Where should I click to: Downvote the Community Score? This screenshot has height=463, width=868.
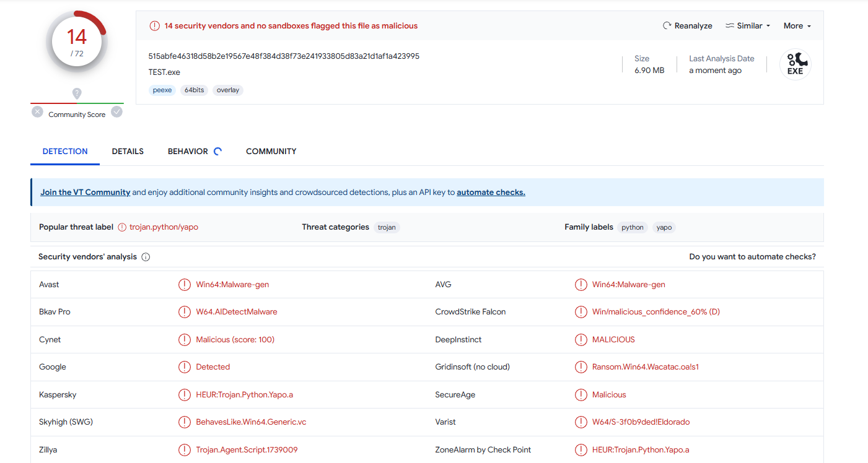(37, 112)
